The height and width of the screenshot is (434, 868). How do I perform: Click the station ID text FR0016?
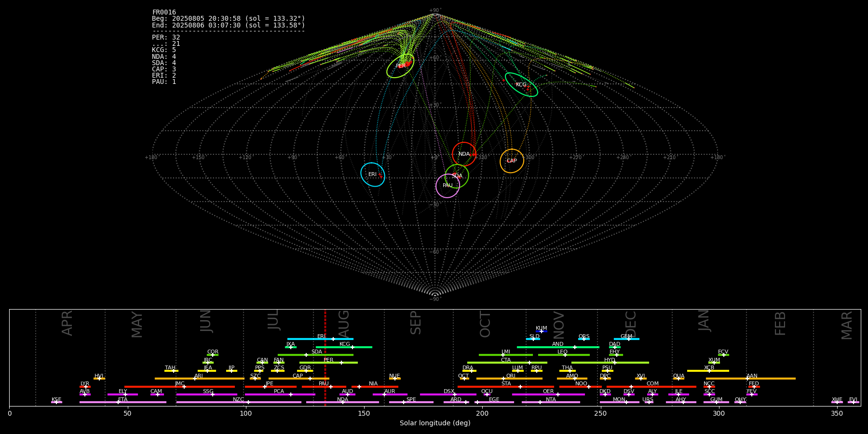(x=164, y=13)
